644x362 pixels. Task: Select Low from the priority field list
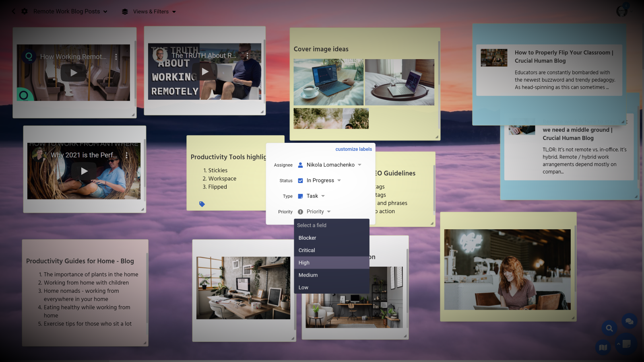tap(303, 287)
